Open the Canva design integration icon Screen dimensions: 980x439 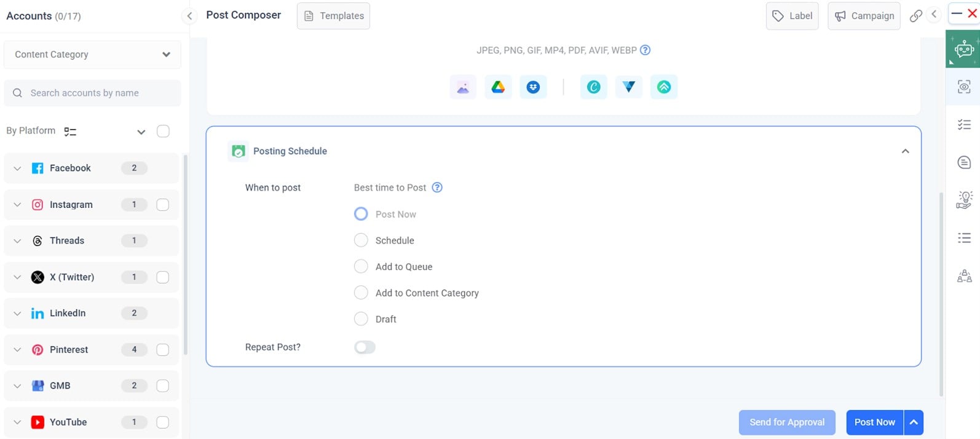coord(593,87)
